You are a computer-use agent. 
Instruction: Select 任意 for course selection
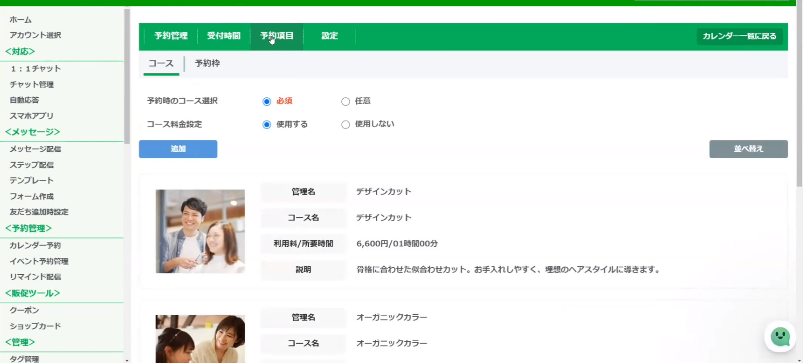pyautogui.click(x=345, y=101)
